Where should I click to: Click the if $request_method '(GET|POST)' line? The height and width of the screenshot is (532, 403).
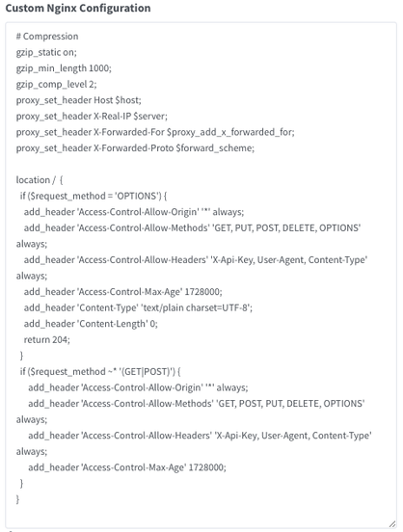coord(100,371)
